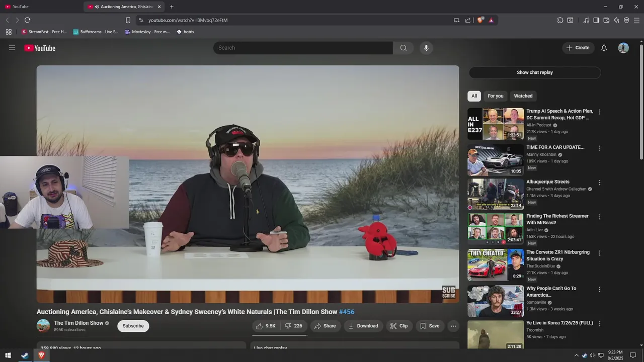The height and width of the screenshot is (362, 644).
Task: Open a new browser tab
Action: click(172, 7)
